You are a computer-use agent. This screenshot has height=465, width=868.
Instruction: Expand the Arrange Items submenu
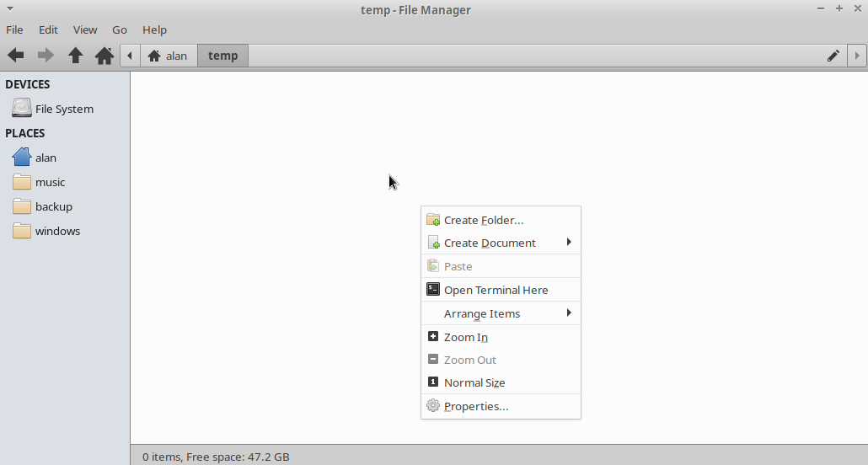coord(482,313)
